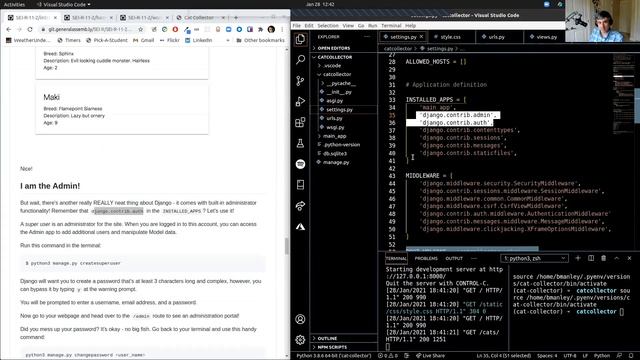Open the Extensions view in activity bar
Image resolution: width=640 pixels, height=360 pixels.
pyautogui.click(x=300, y=122)
